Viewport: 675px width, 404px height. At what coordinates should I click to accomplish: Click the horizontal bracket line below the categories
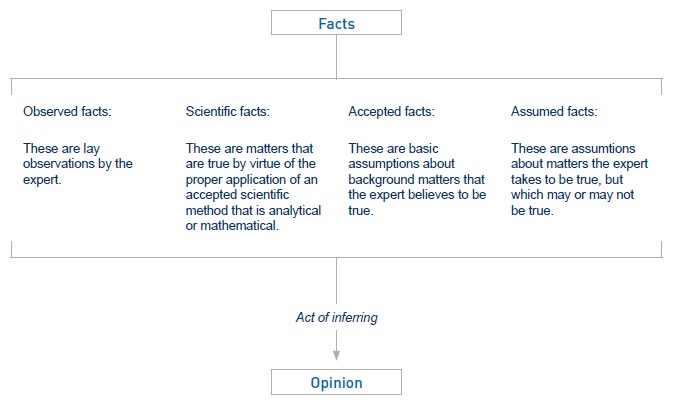[x=200, y=258]
